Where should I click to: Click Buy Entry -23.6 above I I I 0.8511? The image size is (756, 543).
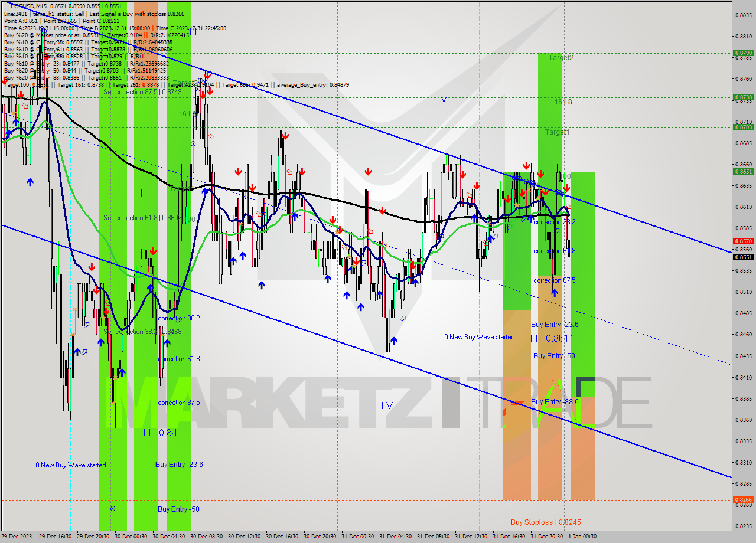tap(555, 325)
